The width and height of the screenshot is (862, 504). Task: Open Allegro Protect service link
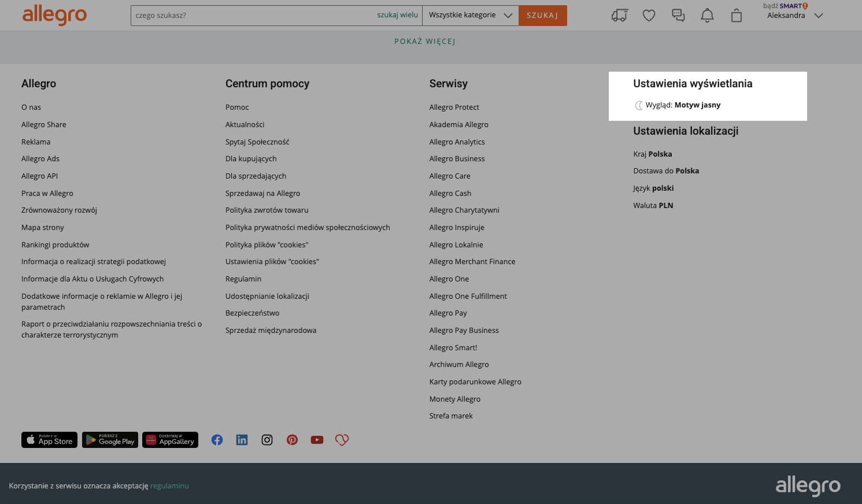coord(454,108)
